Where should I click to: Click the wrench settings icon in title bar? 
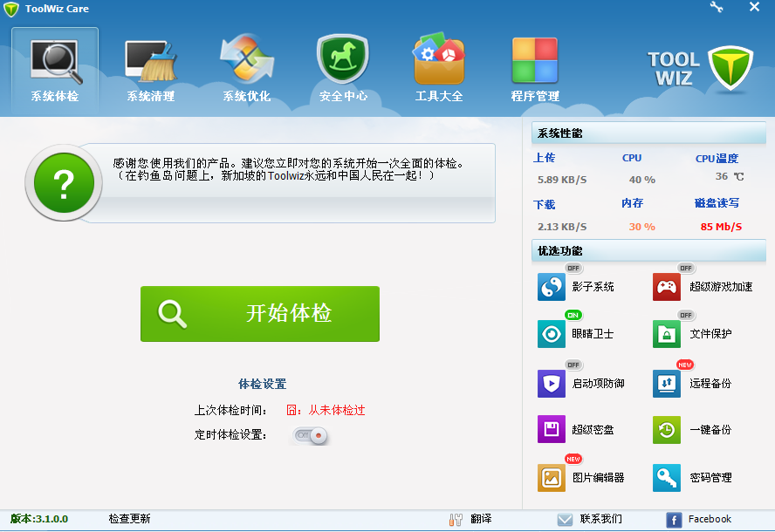(x=717, y=7)
